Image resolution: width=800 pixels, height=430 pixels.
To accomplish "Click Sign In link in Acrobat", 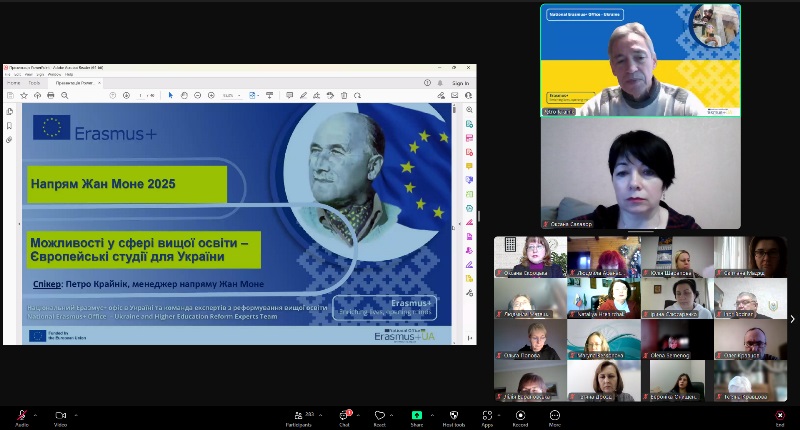I will pos(460,83).
